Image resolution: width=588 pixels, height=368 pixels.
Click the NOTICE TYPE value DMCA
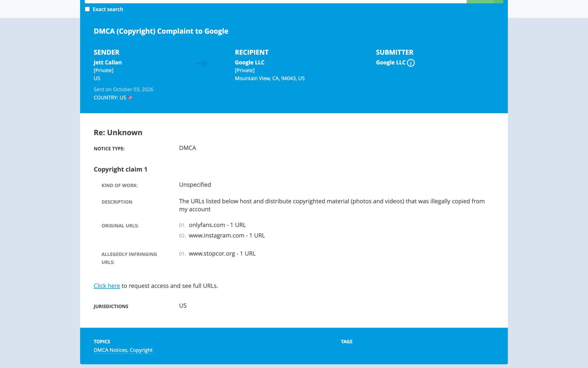[x=188, y=148]
